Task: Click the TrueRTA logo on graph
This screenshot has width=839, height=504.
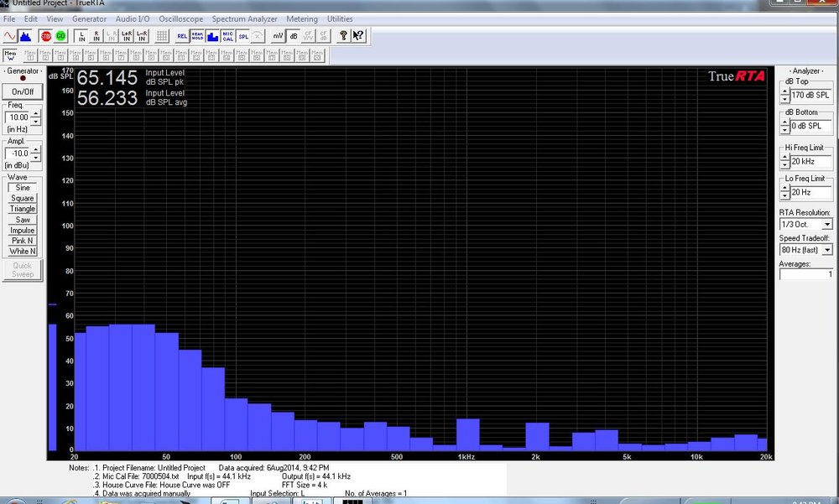Action: point(737,76)
